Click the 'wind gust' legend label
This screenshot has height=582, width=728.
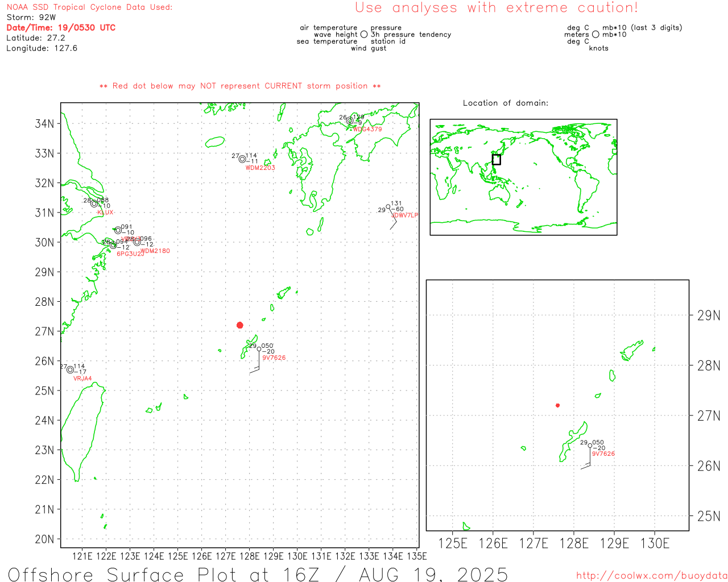pyautogui.click(x=369, y=48)
